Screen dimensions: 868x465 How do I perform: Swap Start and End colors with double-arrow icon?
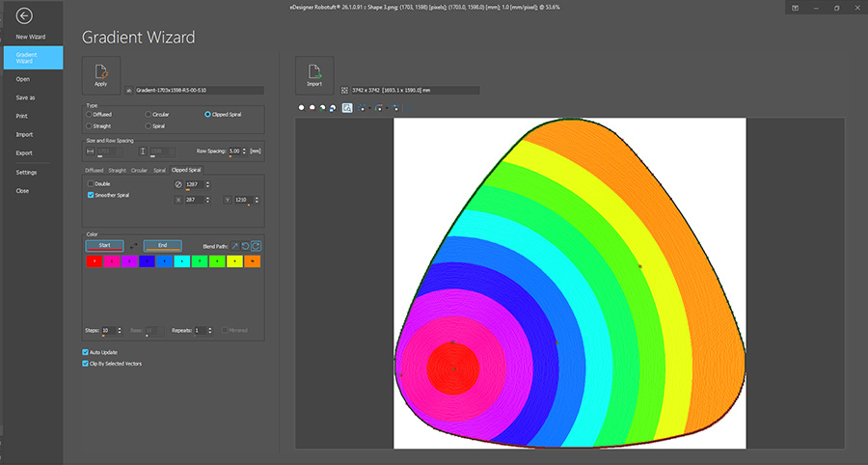(133, 246)
